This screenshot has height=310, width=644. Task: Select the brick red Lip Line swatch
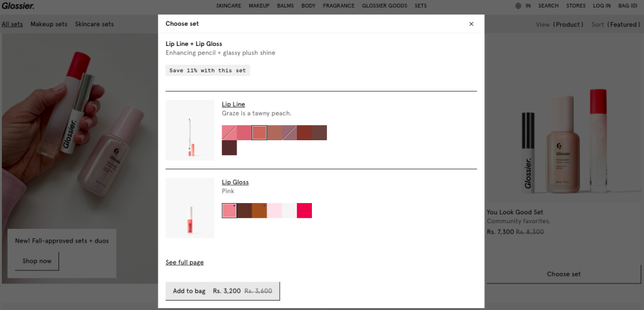[x=304, y=133]
